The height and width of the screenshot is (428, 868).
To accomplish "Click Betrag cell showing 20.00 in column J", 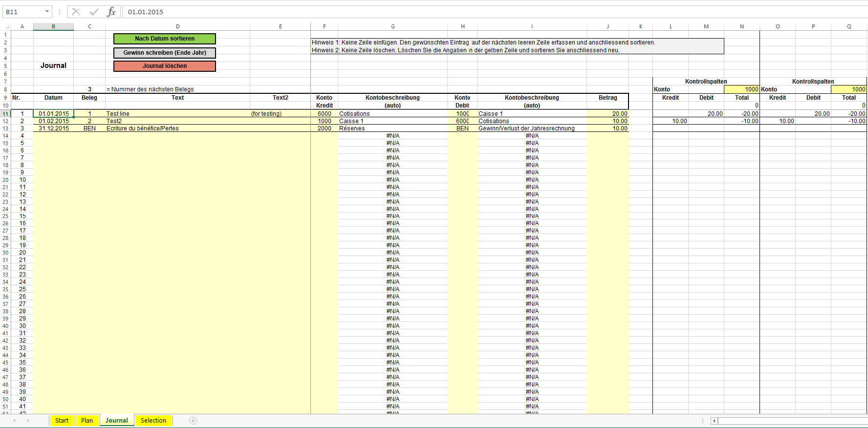I will pos(608,114).
